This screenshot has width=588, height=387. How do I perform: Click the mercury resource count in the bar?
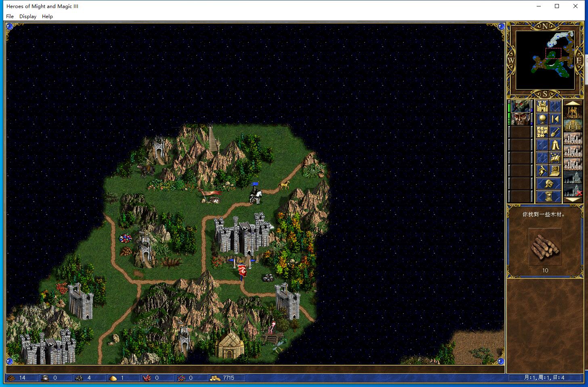pyautogui.click(x=55, y=378)
